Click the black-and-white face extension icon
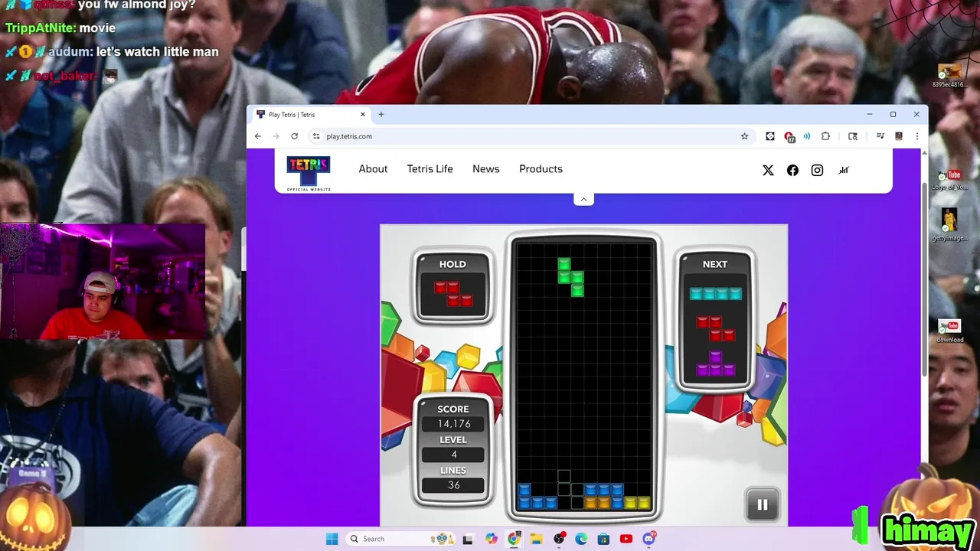Image resolution: width=980 pixels, height=551 pixels. point(770,136)
